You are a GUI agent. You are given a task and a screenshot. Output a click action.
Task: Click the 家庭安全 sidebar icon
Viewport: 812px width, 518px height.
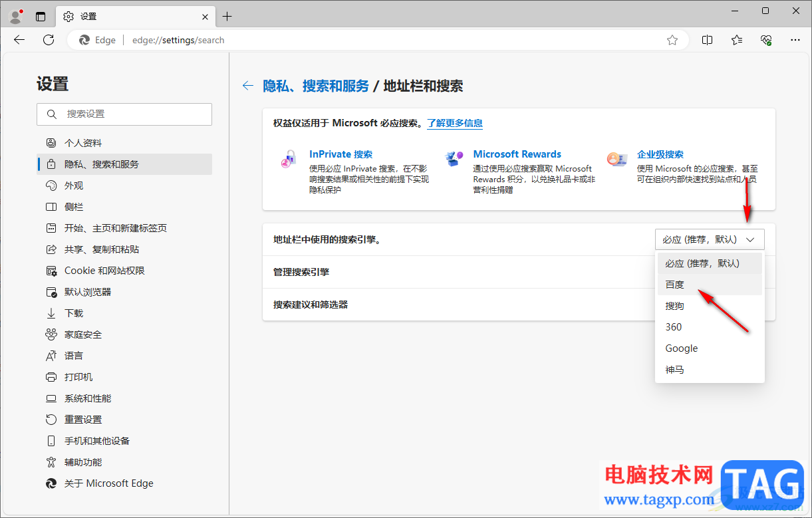tap(51, 334)
